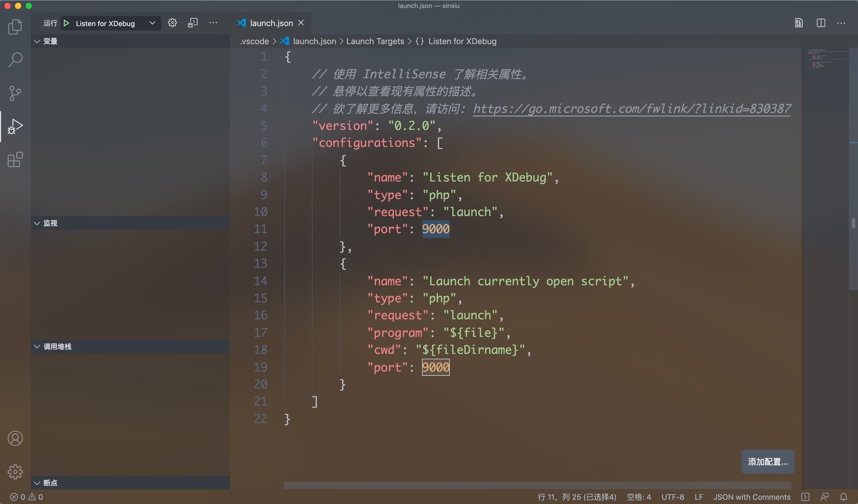Click port value 9000 on line 19
Viewport: 858px width, 504px height.
(436, 367)
